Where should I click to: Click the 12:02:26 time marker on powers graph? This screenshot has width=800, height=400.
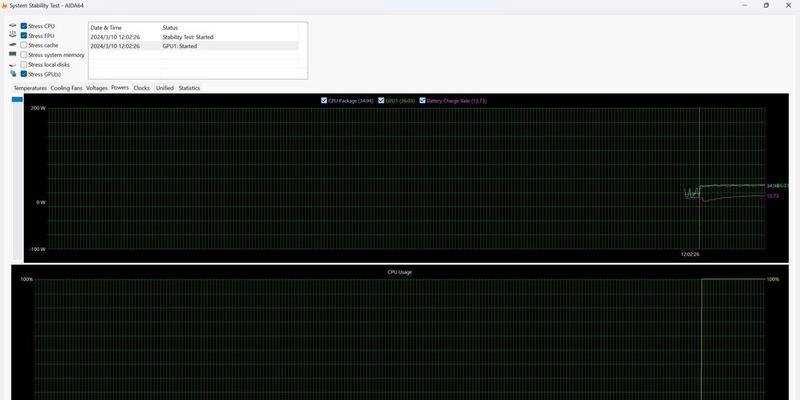coord(690,254)
